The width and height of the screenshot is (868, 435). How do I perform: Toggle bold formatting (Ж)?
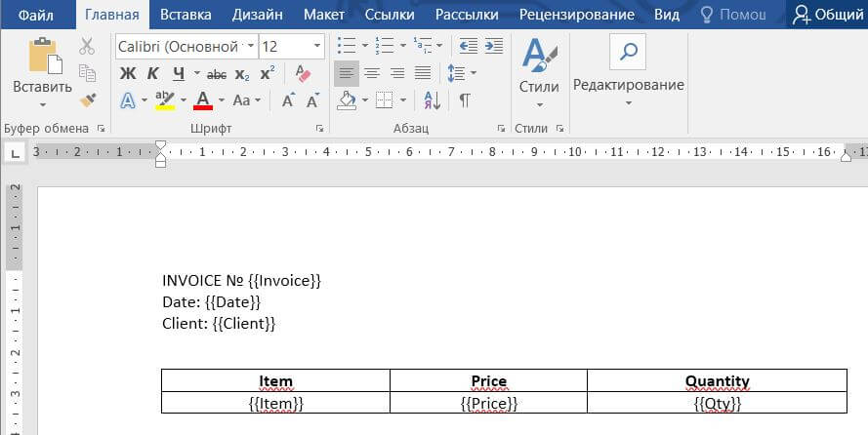coord(128,73)
